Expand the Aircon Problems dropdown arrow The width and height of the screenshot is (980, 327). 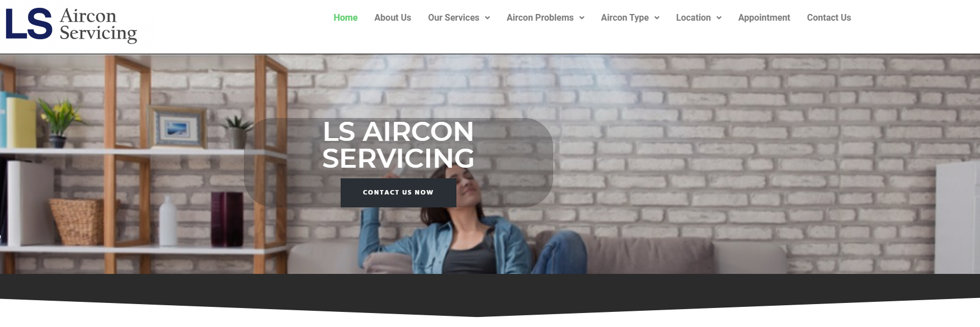point(582,18)
